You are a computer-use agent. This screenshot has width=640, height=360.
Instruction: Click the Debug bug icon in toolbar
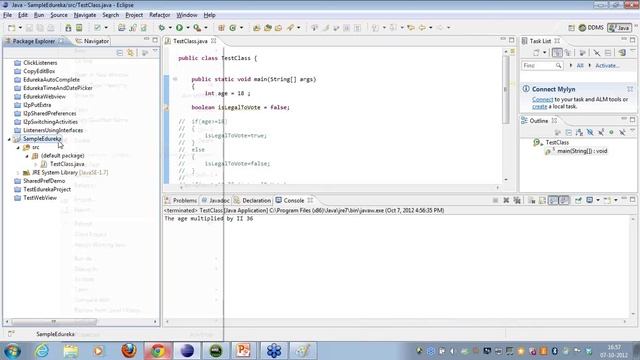coord(162,28)
